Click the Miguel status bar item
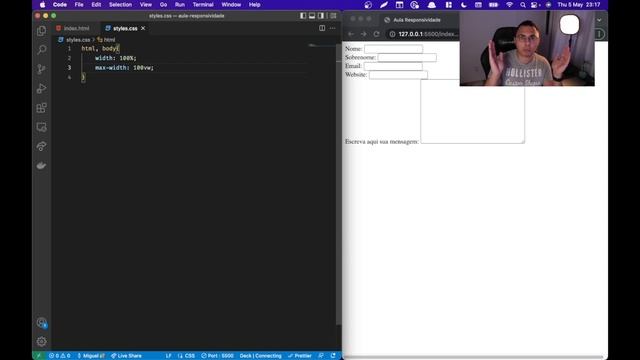The height and width of the screenshot is (360, 640). tap(91, 356)
